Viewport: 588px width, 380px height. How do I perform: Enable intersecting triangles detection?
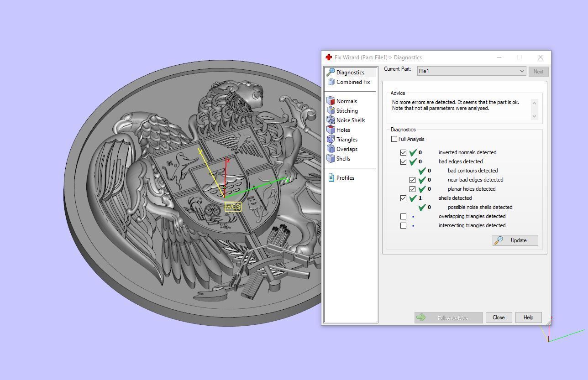click(403, 225)
